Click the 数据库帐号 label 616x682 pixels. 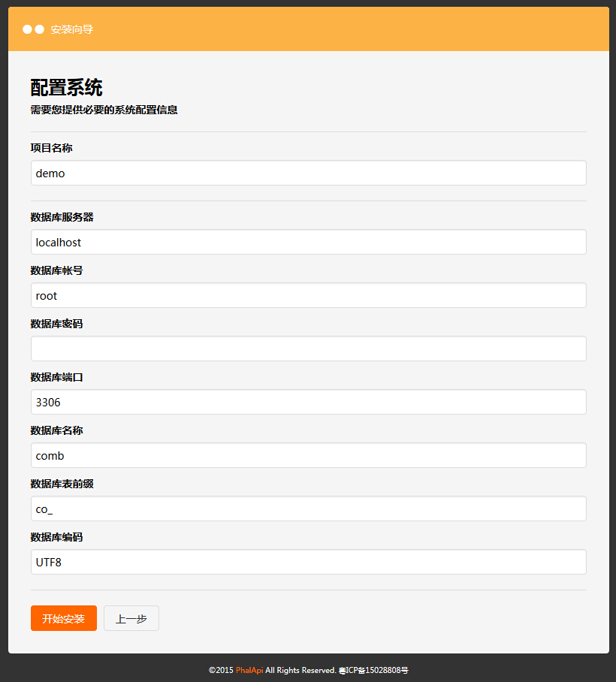[x=56, y=270]
